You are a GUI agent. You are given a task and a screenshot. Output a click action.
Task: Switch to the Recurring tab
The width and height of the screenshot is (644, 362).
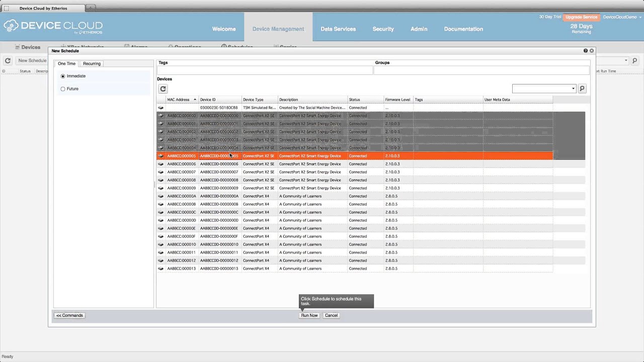[x=92, y=63]
